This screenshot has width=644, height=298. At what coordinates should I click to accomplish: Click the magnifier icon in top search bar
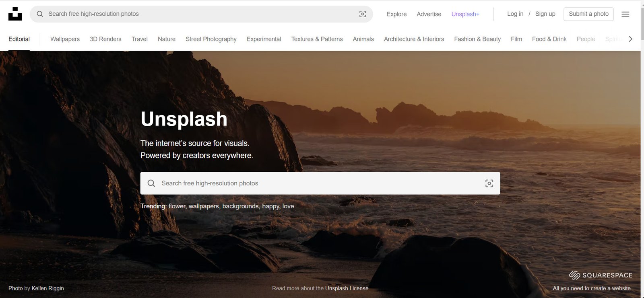[40, 14]
